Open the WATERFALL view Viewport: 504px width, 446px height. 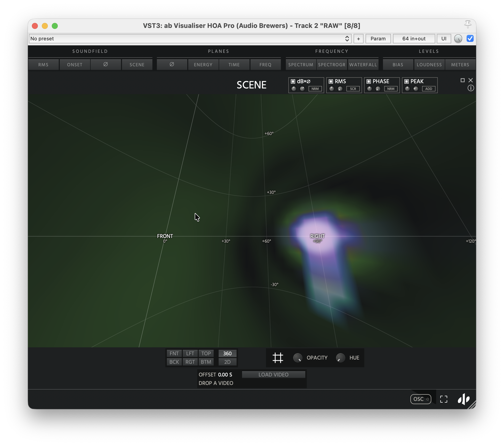click(x=363, y=65)
